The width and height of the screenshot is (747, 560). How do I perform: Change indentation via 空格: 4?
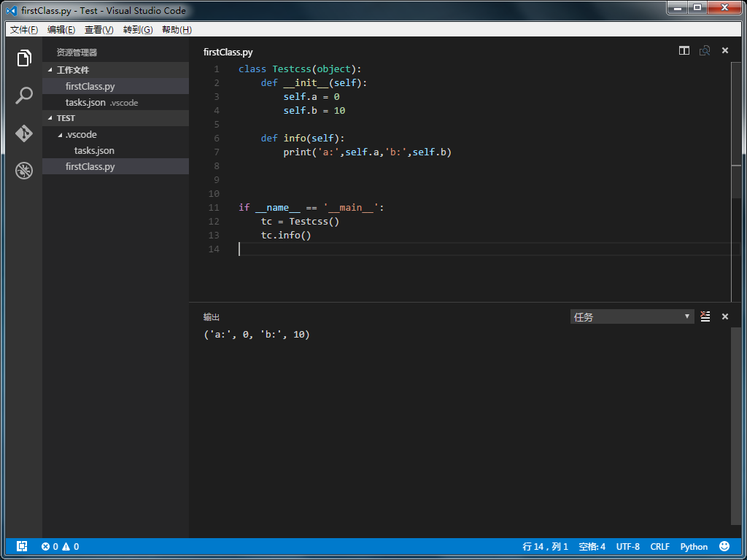pyautogui.click(x=592, y=546)
